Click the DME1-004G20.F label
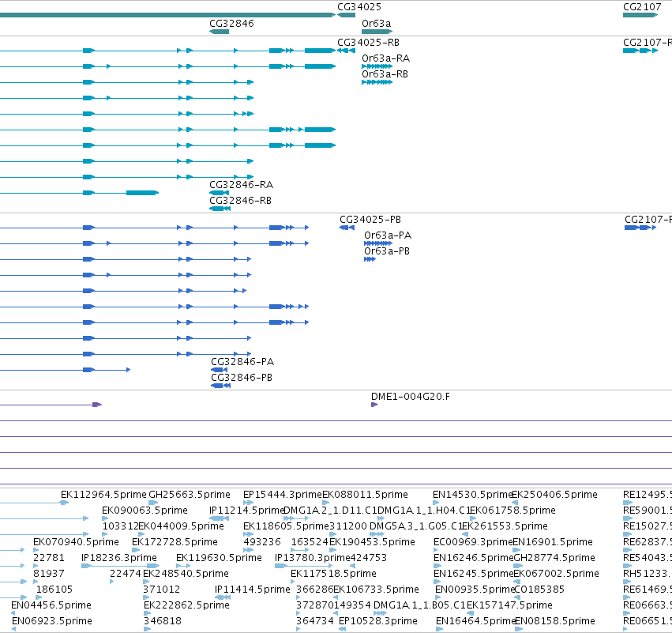This screenshot has width=672, height=633. (x=411, y=397)
